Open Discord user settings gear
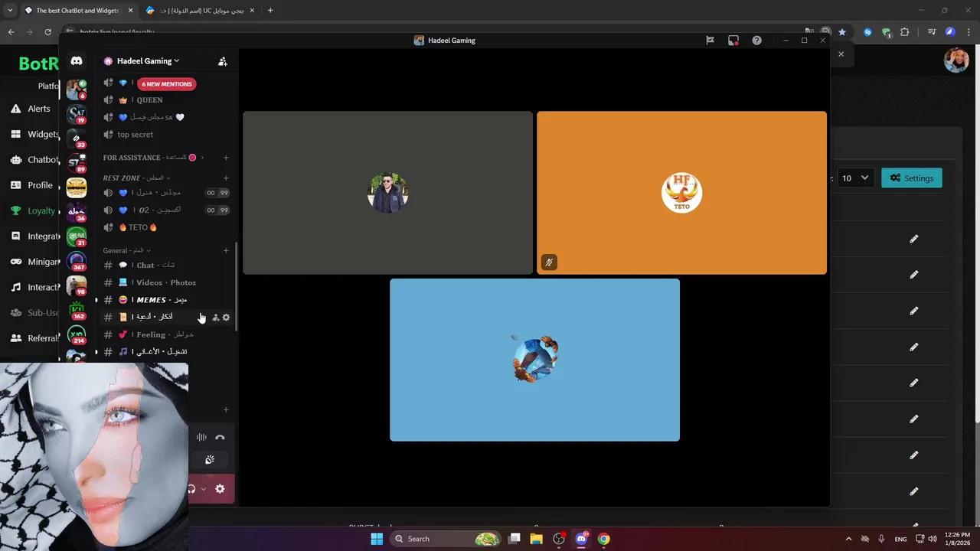This screenshot has width=980, height=551. [220, 489]
